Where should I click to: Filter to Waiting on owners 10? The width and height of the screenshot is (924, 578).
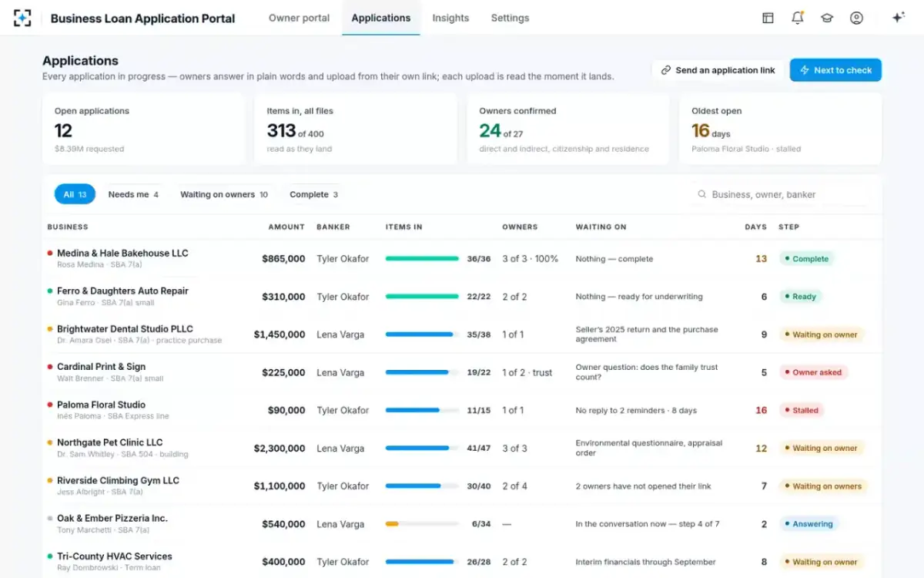point(224,194)
